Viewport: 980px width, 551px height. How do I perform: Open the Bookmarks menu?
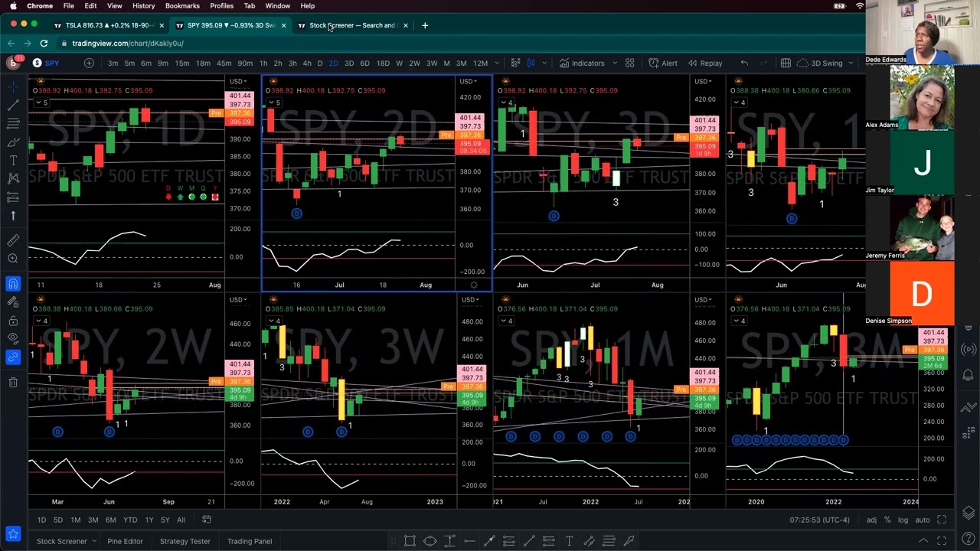pyautogui.click(x=182, y=5)
